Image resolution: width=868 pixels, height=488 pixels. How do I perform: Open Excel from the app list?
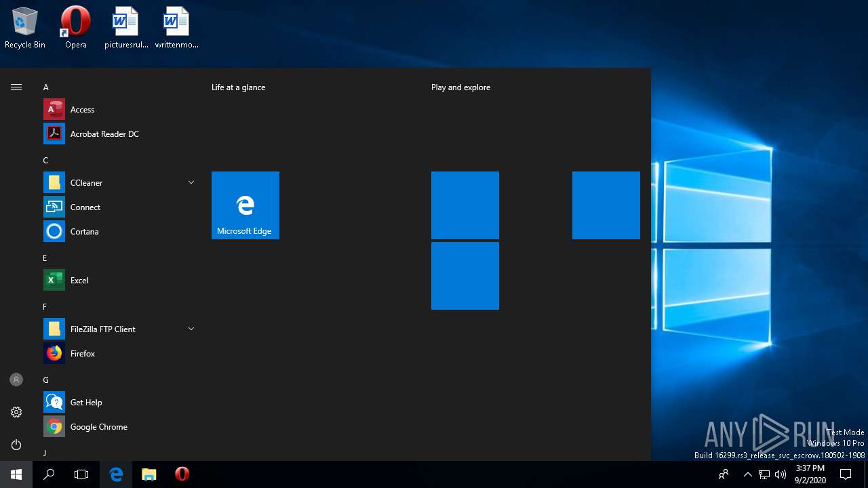click(x=119, y=281)
